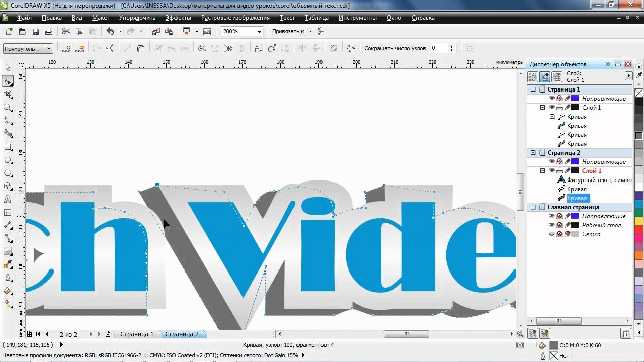Toggle eye of red Слой 1 on Страница 2
Image resolution: width=644 pixels, height=362 pixels.
551,171
